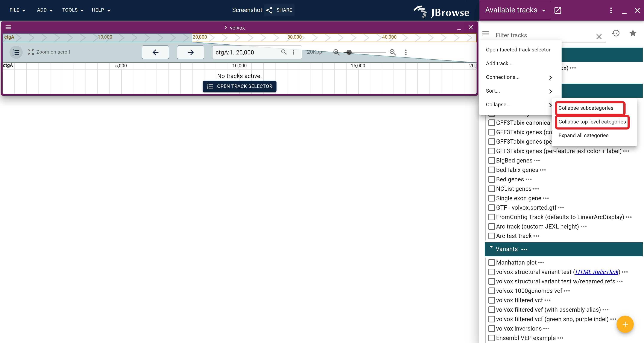The width and height of the screenshot is (644, 343).
Task: Open the Available tracks widget dropdown
Action: 515,10
